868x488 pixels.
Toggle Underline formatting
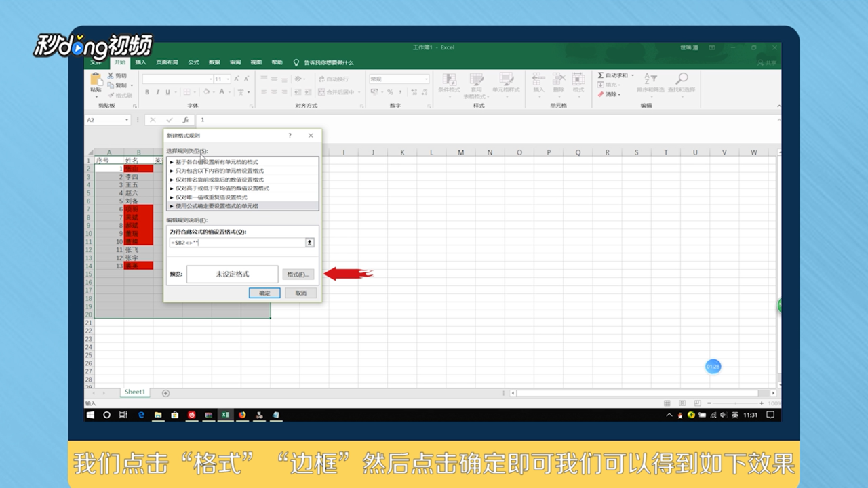166,92
